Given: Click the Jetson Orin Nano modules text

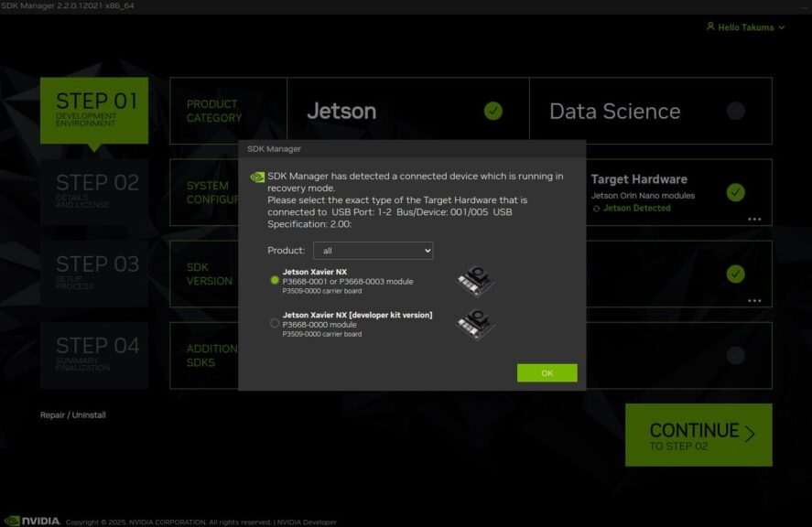Looking at the screenshot, I should pyautogui.click(x=643, y=196).
